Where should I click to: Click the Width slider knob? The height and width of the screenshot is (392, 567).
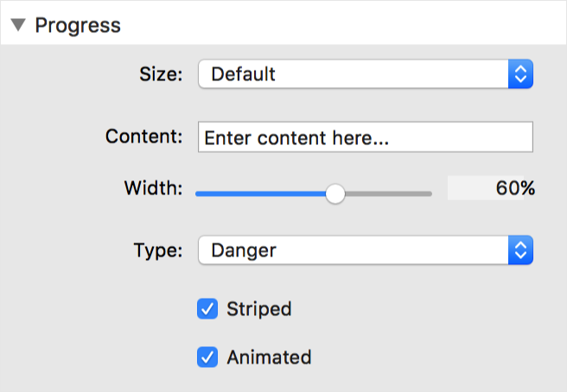[x=335, y=193]
